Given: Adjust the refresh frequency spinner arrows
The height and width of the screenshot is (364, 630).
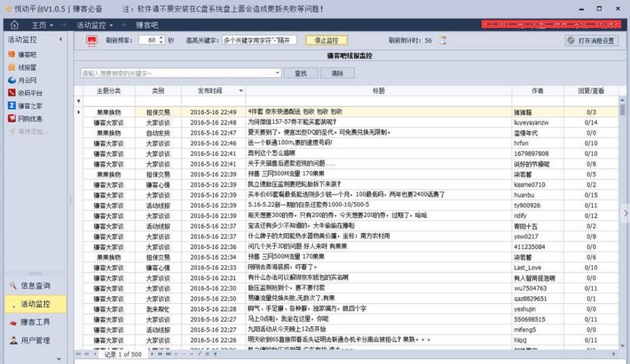Looking at the screenshot, I should coord(161,40).
